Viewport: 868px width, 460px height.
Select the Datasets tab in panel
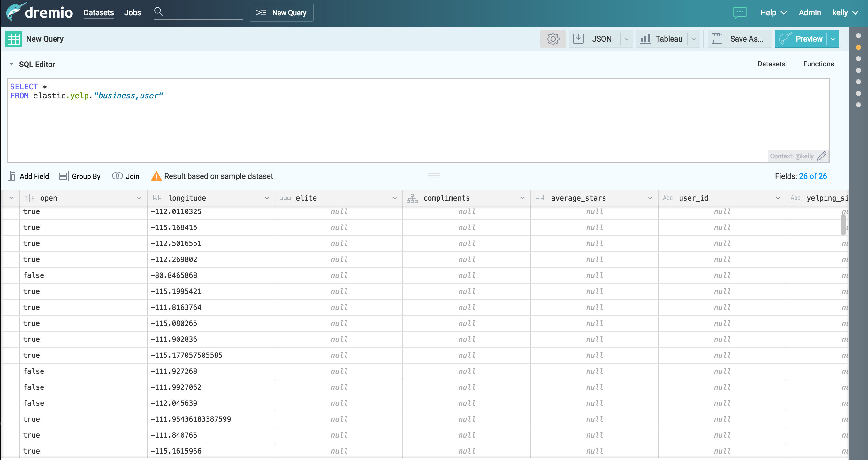click(x=771, y=64)
